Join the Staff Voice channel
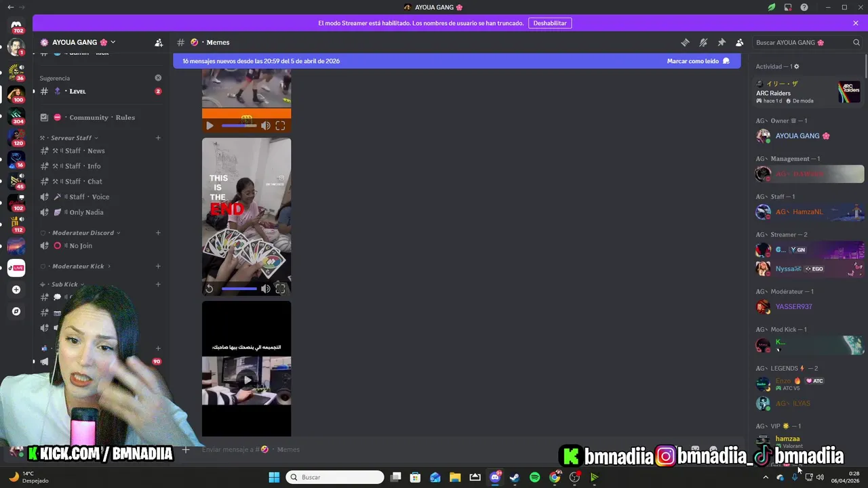The width and height of the screenshot is (868, 488). 97,197
